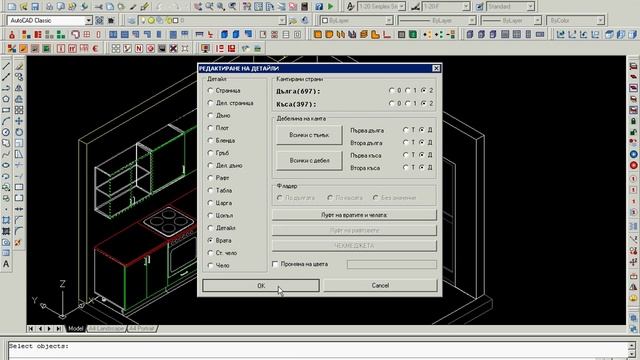Open the Standard table style dropdown
640x360 pixels.
530,7
